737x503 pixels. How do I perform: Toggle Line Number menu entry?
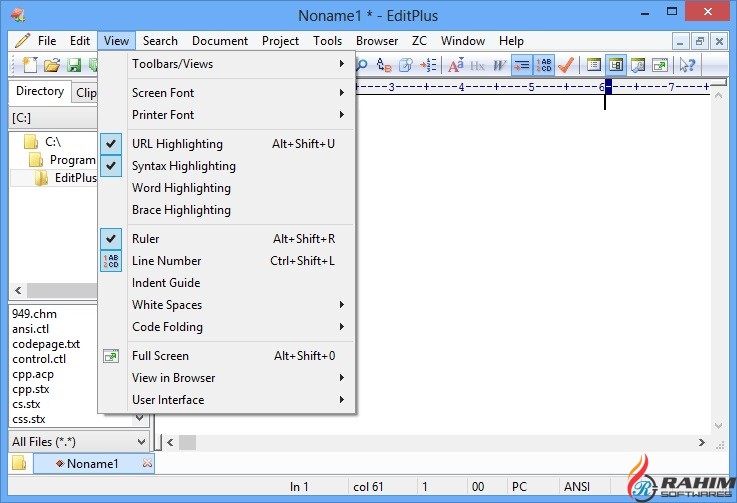pos(227,261)
